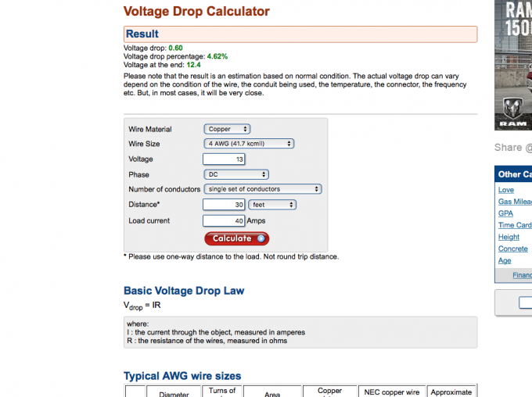Expand the Number of conductors dropdown
Image resolution: width=532 pixels, height=397 pixels.
pyautogui.click(x=263, y=189)
